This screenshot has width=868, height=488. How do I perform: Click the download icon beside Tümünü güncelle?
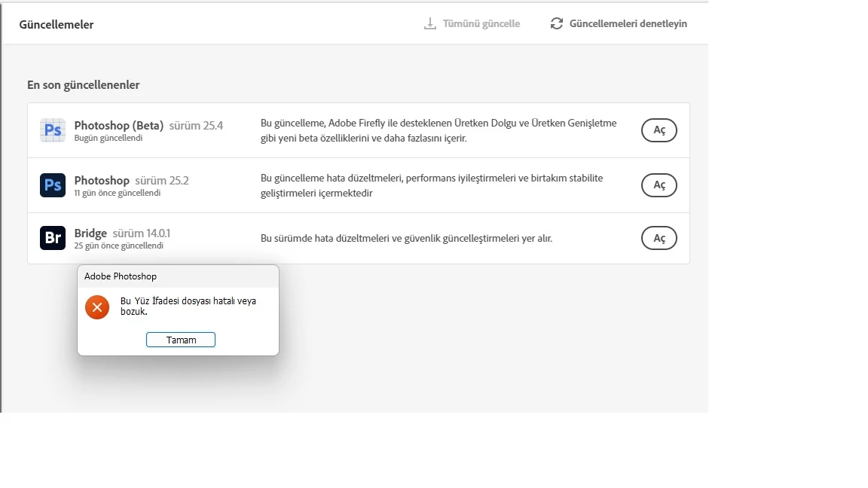[x=430, y=24]
